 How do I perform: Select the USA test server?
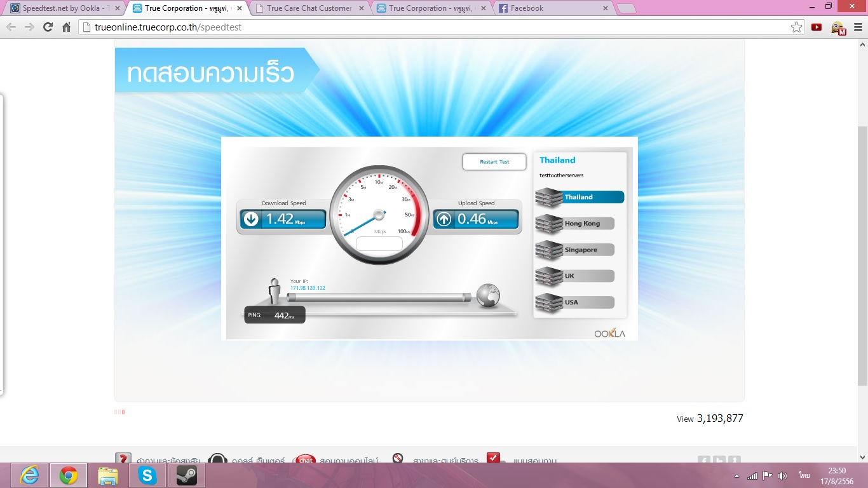pyautogui.click(x=575, y=302)
